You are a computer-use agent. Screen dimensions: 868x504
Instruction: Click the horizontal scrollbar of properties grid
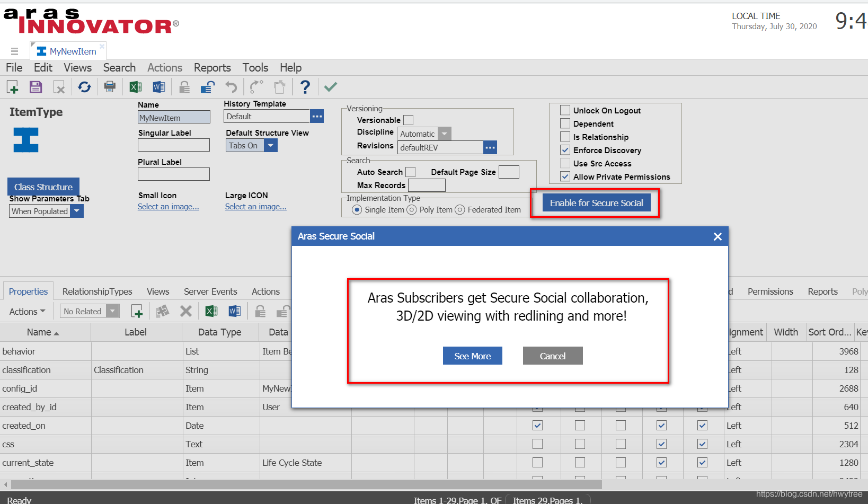click(x=306, y=484)
